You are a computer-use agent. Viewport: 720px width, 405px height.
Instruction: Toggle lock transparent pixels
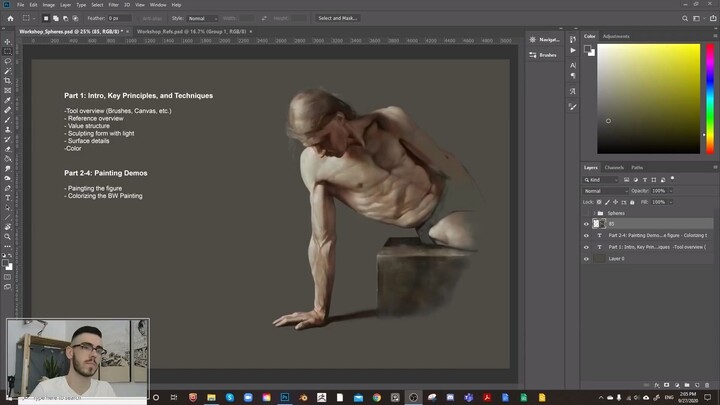pyautogui.click(x=599, y=202)
